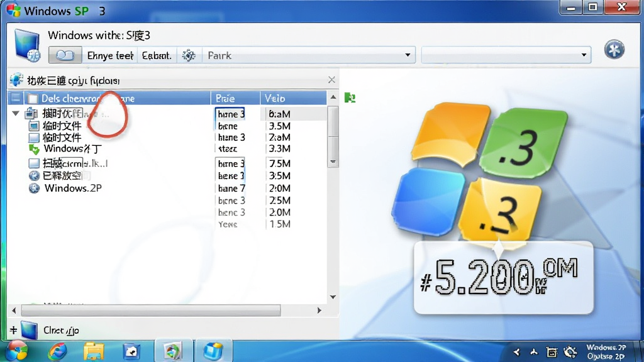The height and width of the screenshot is (362, 644).
Task: Select the Windows补丁 row
Action: tap(73, 148)
